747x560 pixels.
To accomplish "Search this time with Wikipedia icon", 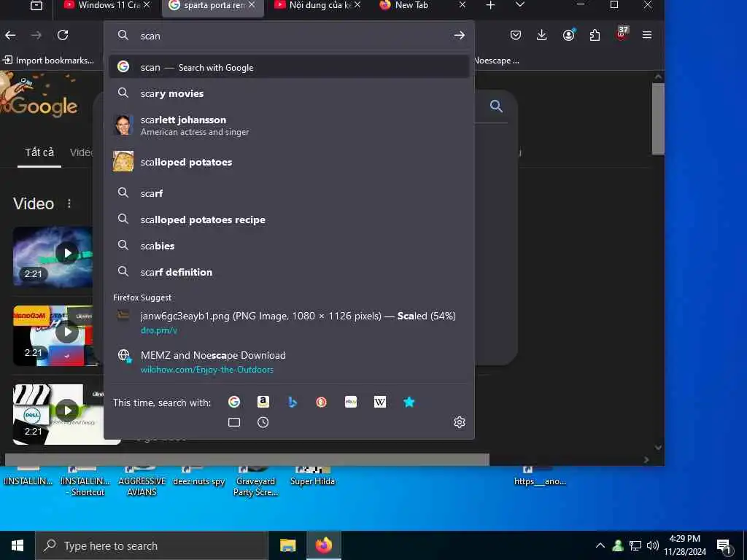I will [x=379, y=402].
